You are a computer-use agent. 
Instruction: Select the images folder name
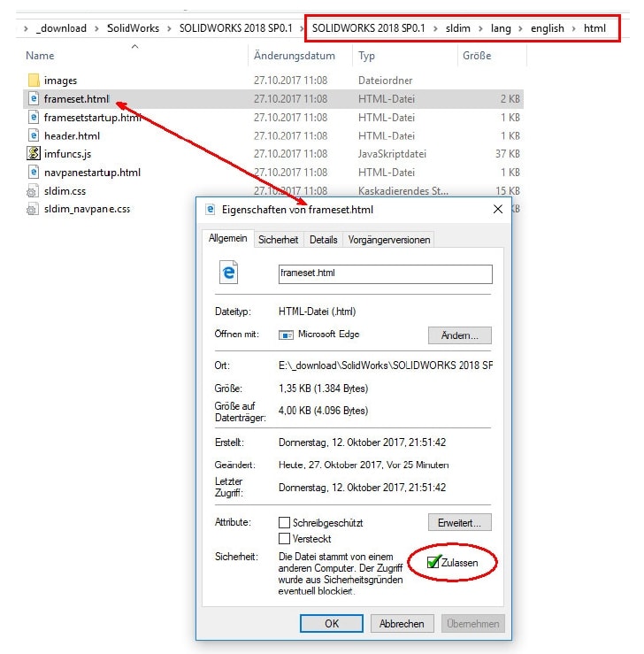[x=60, y=81]
